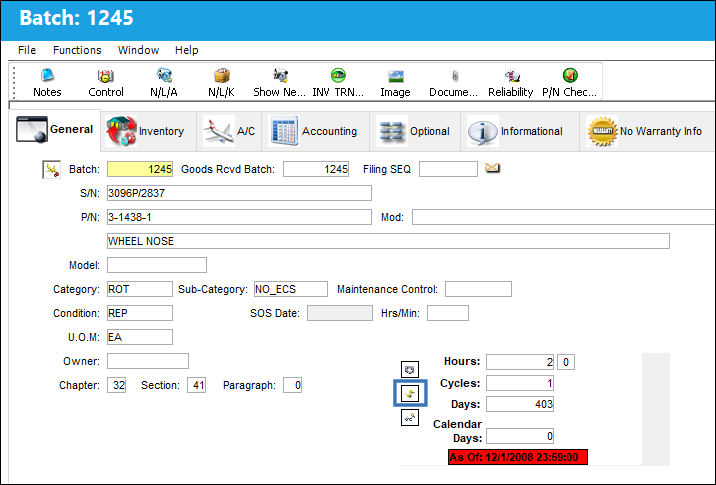Open the Functions menu

77,50
